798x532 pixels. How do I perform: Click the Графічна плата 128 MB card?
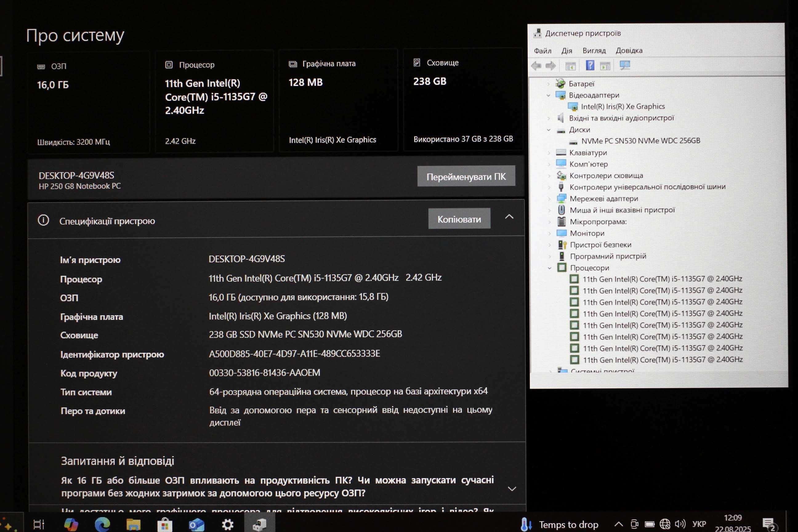point(338,100)
